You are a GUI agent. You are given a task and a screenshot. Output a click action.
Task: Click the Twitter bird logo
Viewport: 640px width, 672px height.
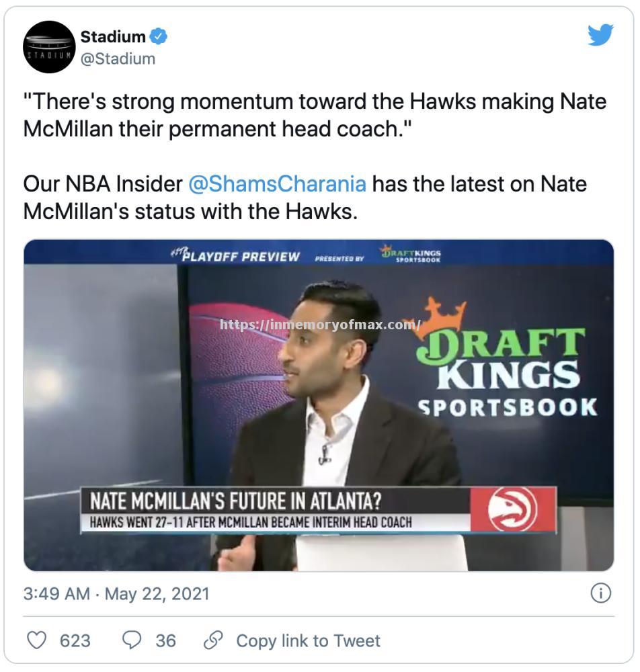600,35
